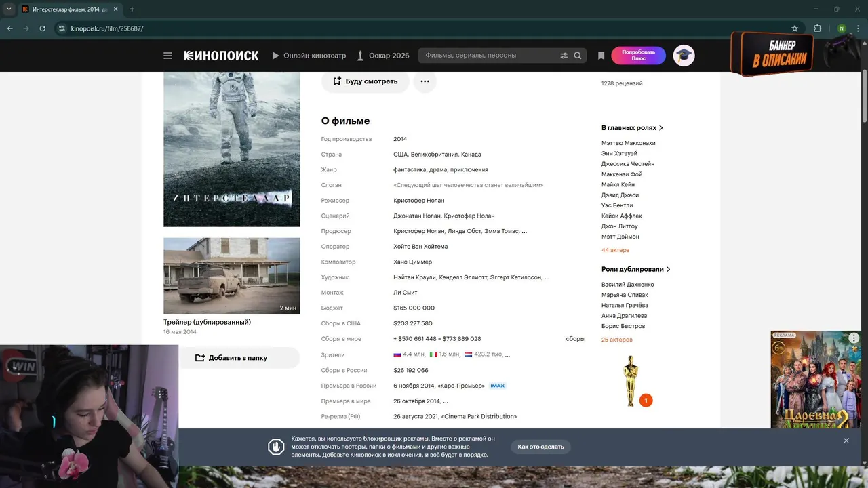Image resolution: width=868 pixels, height=488 pixels.
Task: Click the Попробовать Плюс button
Action: click(x=638, y=56)
